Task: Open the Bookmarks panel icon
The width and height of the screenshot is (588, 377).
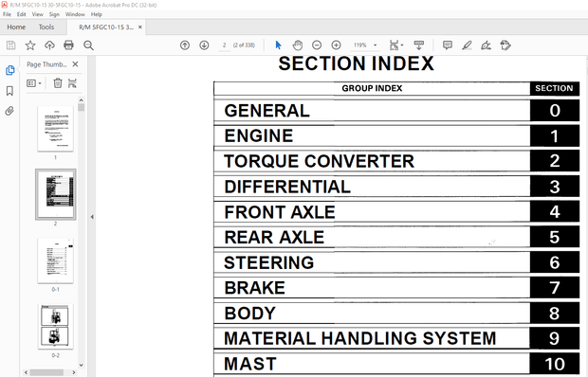Action: point(9,91)
